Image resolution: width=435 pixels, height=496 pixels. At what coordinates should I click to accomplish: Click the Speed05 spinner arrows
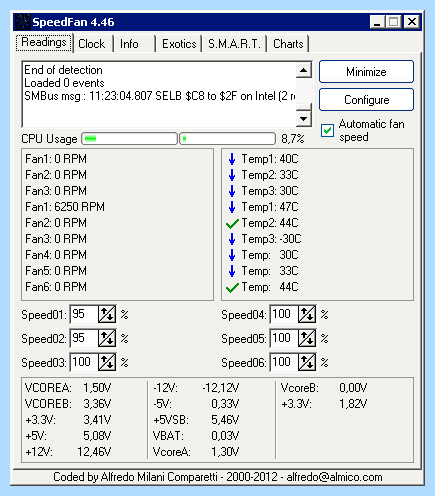[x=307, y=338]
